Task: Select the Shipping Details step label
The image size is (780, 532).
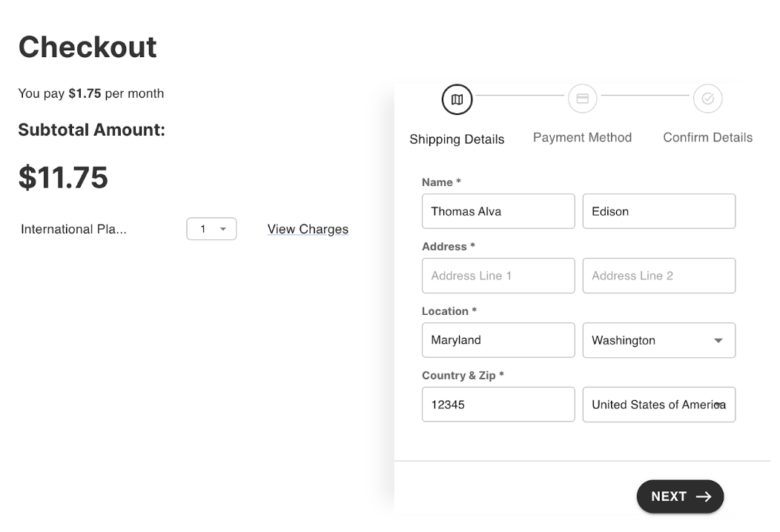Action: pos(457,139)
